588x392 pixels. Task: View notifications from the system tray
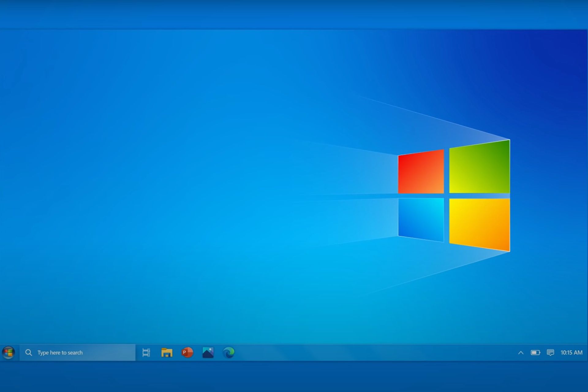point(551,352)
